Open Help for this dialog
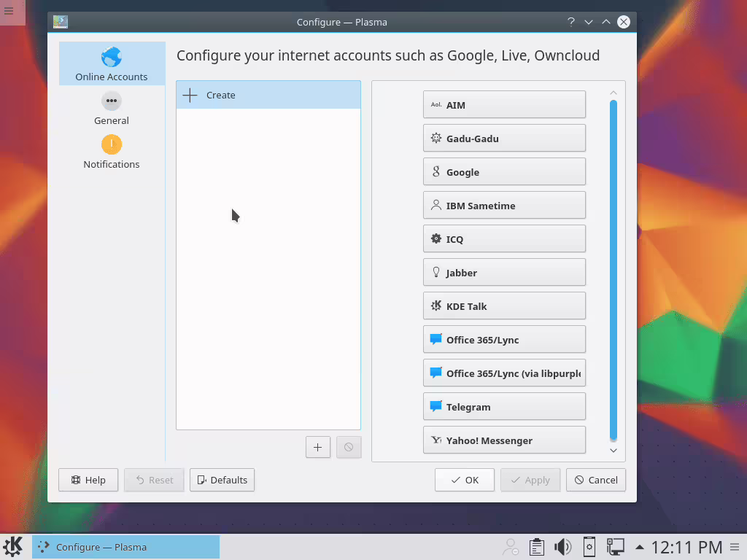Screen dimensions: 747x560 point(88,480)
